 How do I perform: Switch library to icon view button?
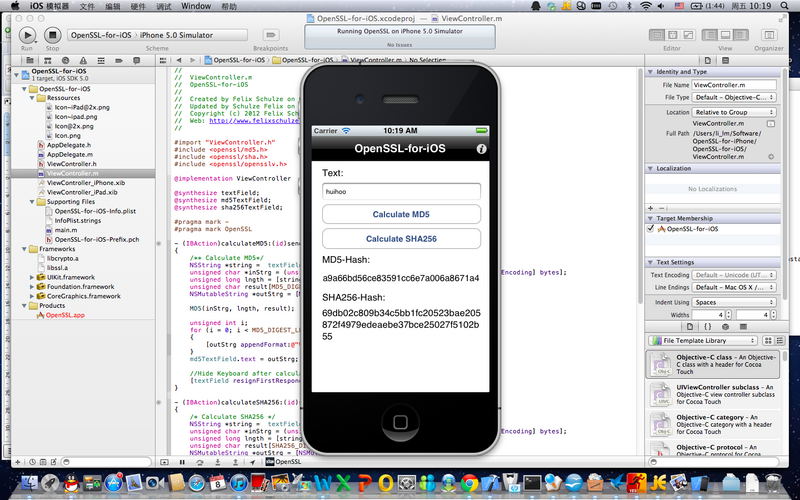[x=767, y=340]
